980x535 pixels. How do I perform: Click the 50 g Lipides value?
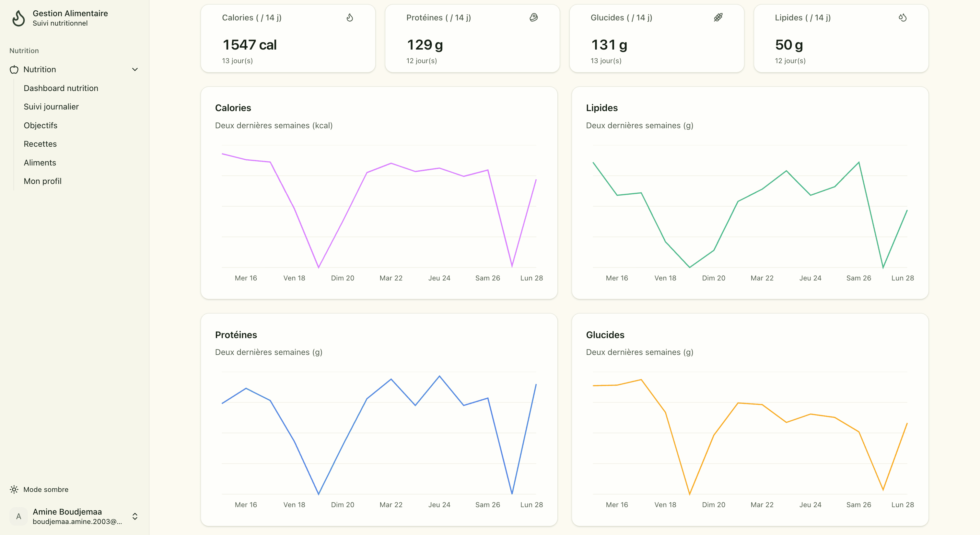(x=789, y=45)
